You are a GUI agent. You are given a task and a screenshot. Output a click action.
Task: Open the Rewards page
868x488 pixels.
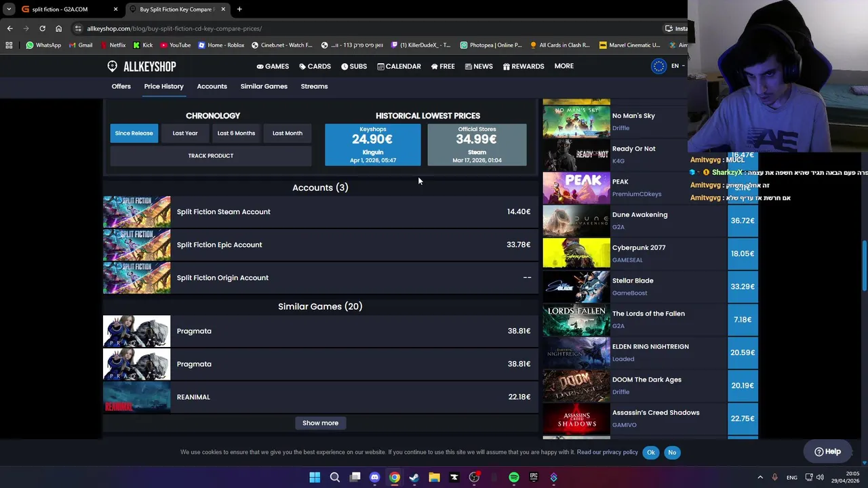(x=524, y=66)
